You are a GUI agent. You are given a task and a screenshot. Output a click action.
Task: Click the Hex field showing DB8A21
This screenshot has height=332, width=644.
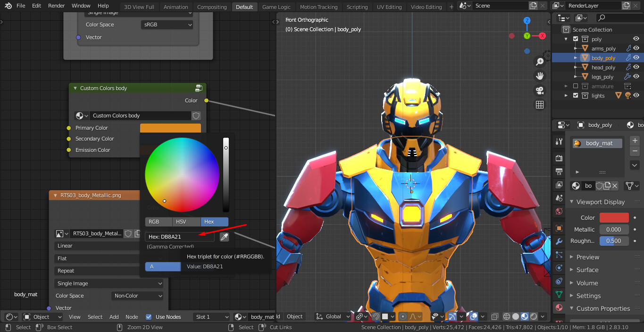click(x=179, y=236)
